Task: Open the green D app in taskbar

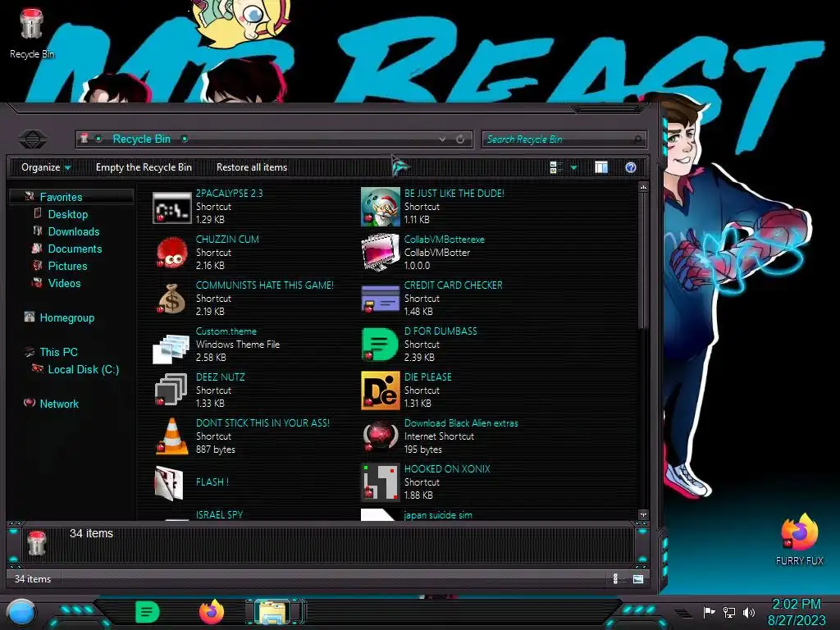Action: pos(148,612)
